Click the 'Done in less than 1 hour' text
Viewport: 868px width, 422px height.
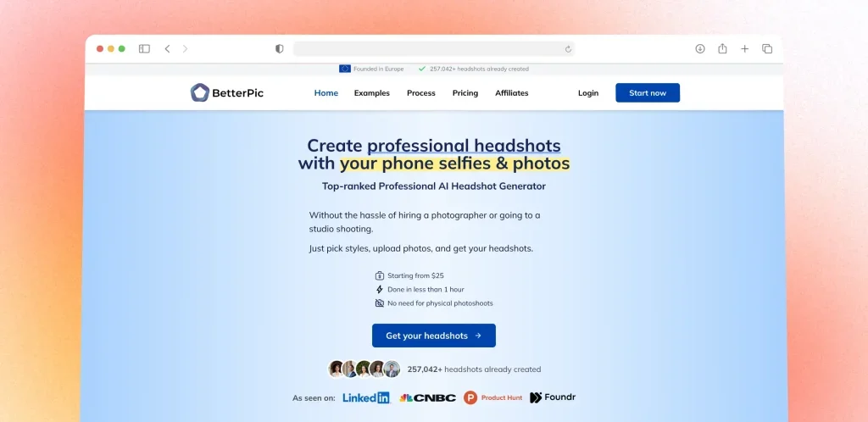tap(426, 289)
